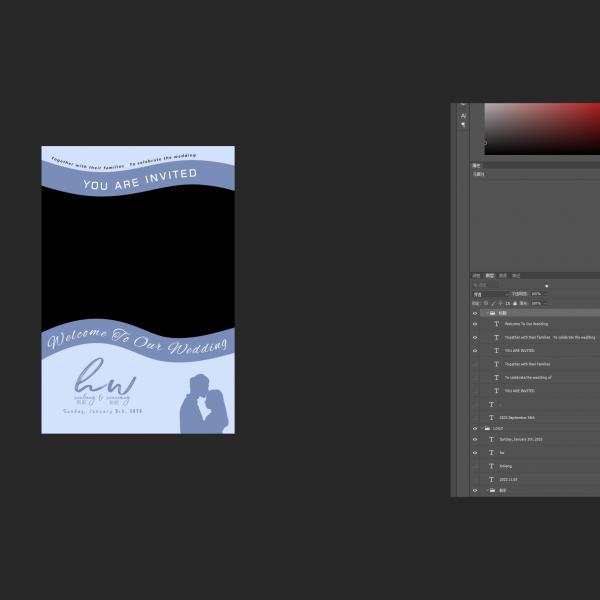Viewport: 600px width, 600px height.
Task: Click the T icon of 2023 September 24th layer
Action: click(x=491, y=417)
